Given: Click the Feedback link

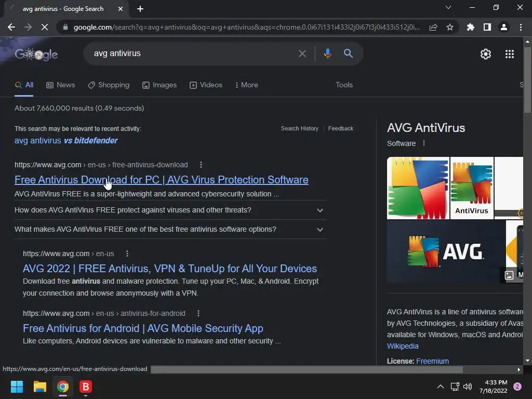Looking at the screenshot, I should pos(341,128).
